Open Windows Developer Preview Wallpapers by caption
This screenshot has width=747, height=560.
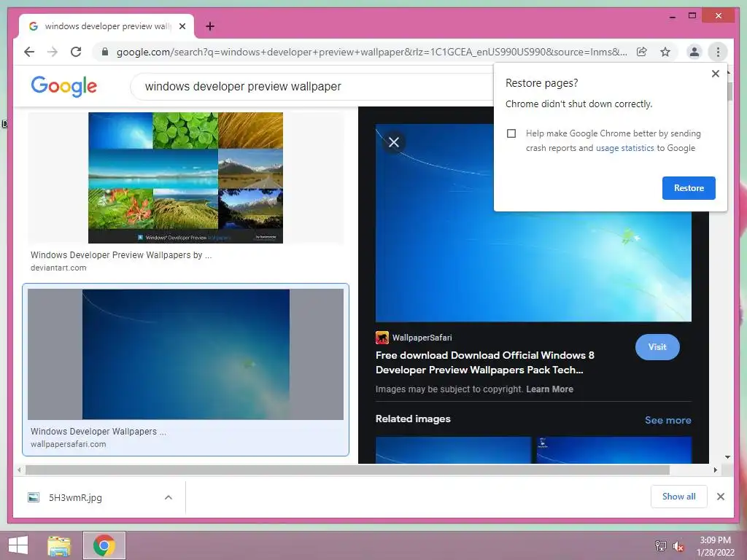coord(121,255)
